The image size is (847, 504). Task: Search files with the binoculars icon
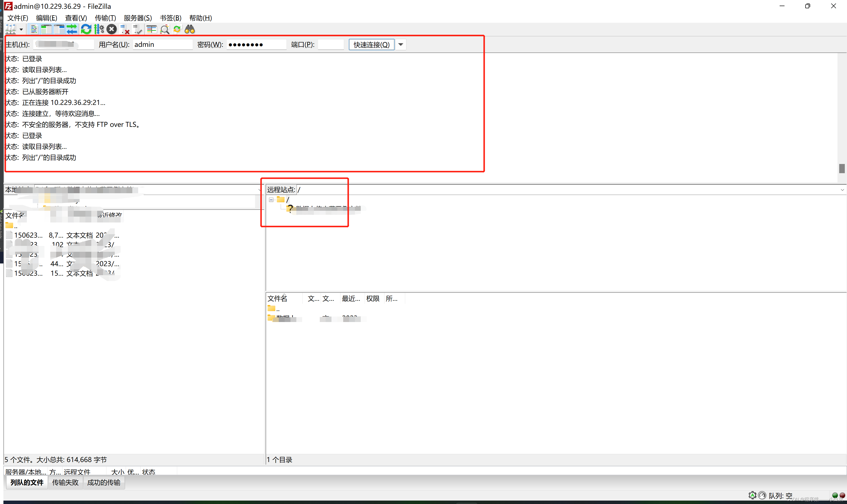click(190, 30)
